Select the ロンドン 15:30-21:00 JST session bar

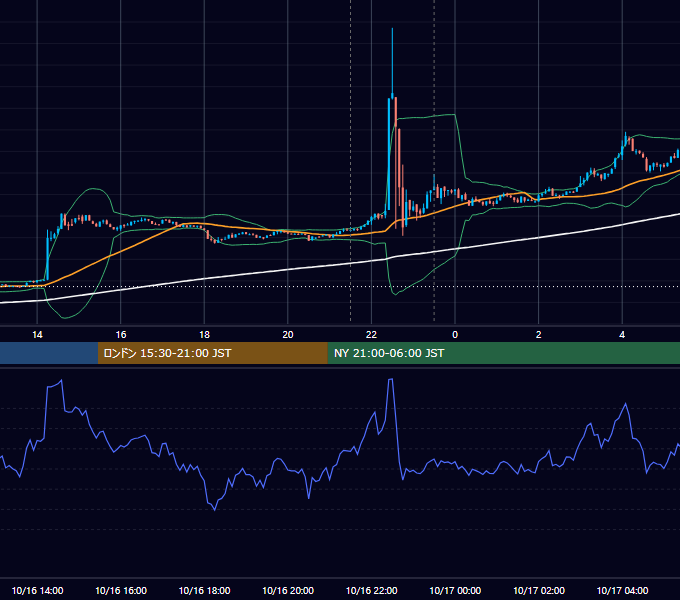[212, 353]
